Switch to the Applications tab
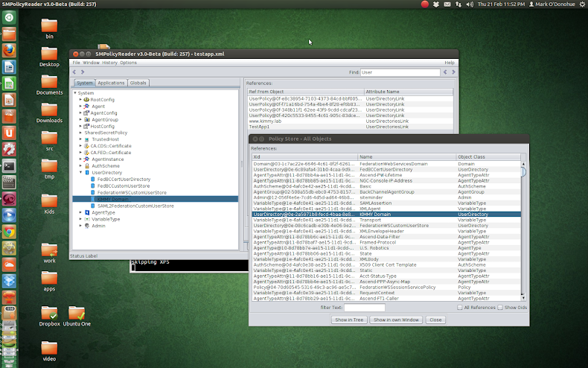 (x=111, y=83)
